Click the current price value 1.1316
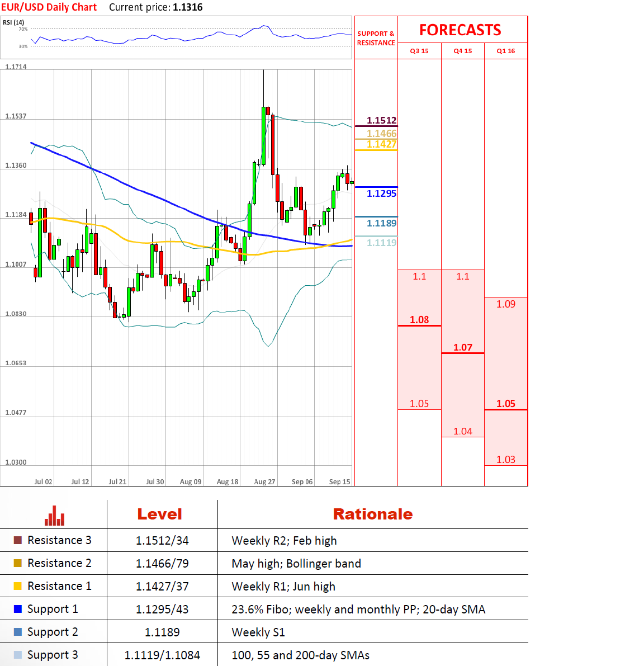This screenshot has height=666, width=644. point(188,7)
